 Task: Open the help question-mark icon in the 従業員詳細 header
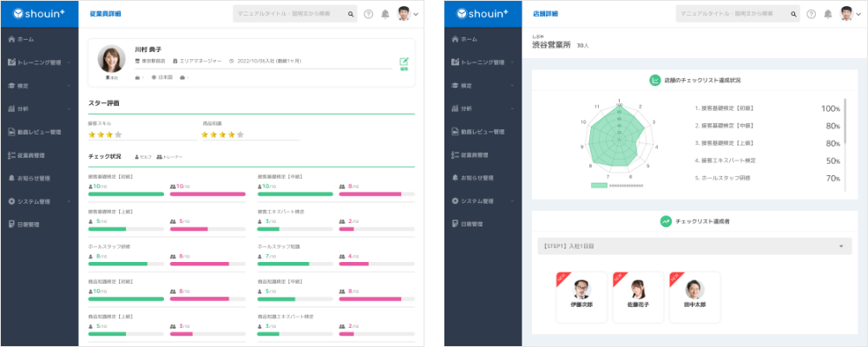(x=369, y=14)
